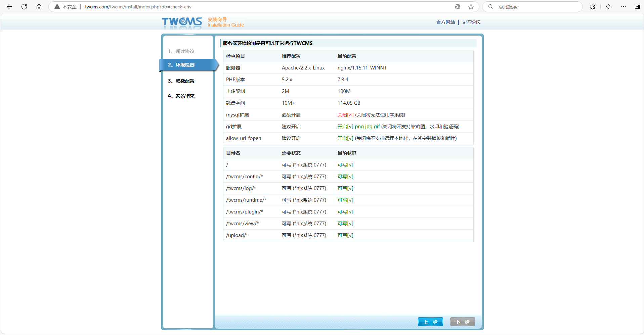The height and width of the screenshot is (335, 644).
Task: Click the 上传限制 row label
Action: 235,91
